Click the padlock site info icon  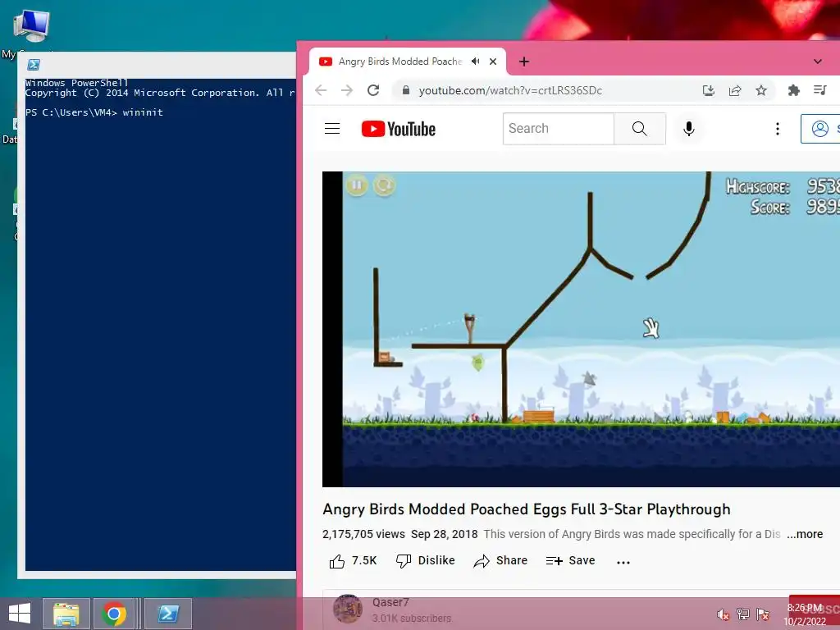coord(406,90)
